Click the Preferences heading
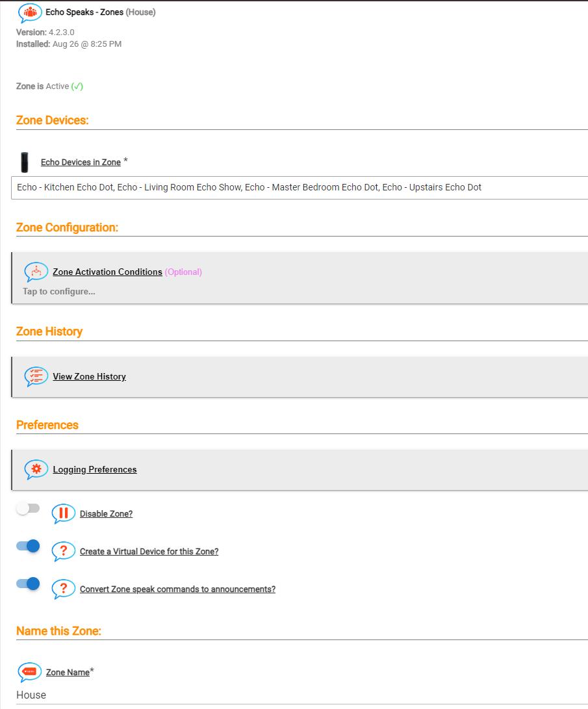 point(47,425)
